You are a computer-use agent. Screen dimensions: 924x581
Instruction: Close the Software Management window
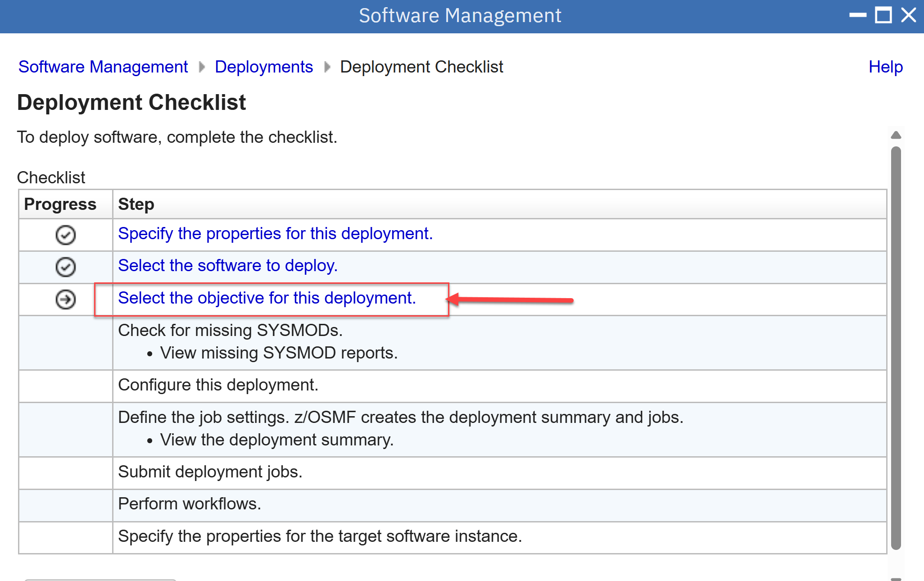pyautogui.click(x=909, y=15)
